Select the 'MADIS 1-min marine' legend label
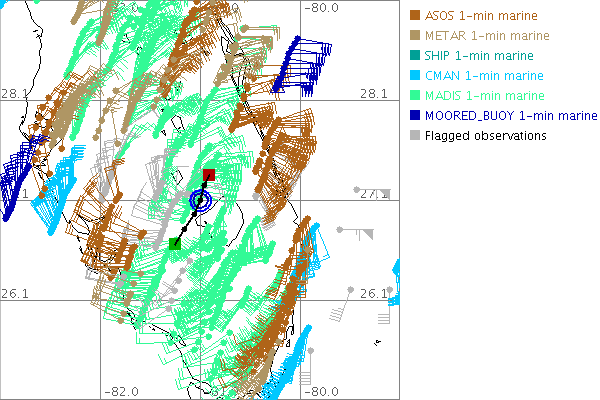This screenshot has height=400, width=600. [x=484, y=96]
